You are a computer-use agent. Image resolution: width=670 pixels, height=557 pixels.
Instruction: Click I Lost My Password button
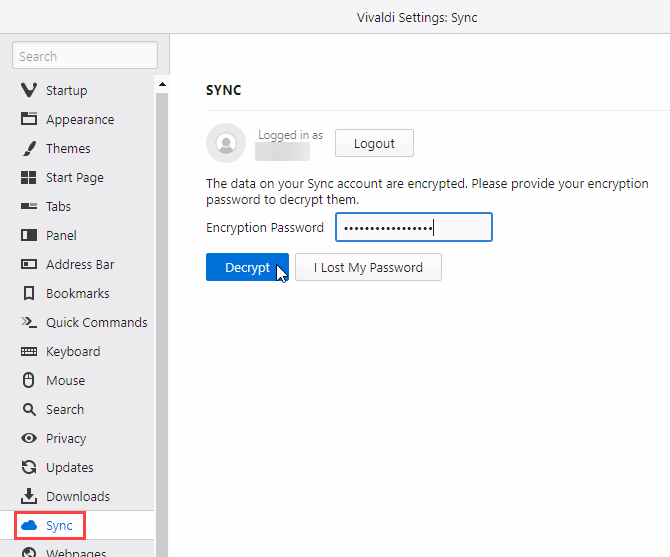[368, 267]
